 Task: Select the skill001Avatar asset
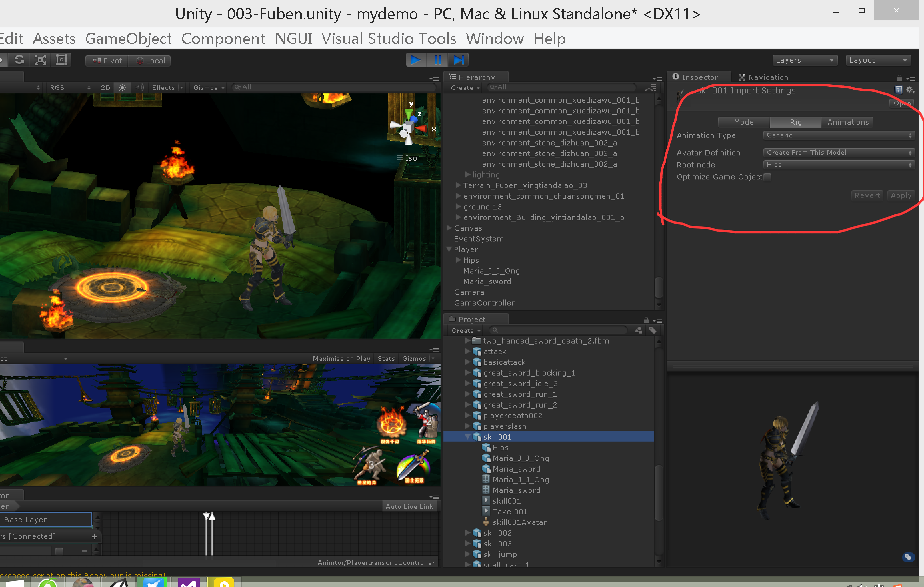pyautogui.click(x=519, y=522)
